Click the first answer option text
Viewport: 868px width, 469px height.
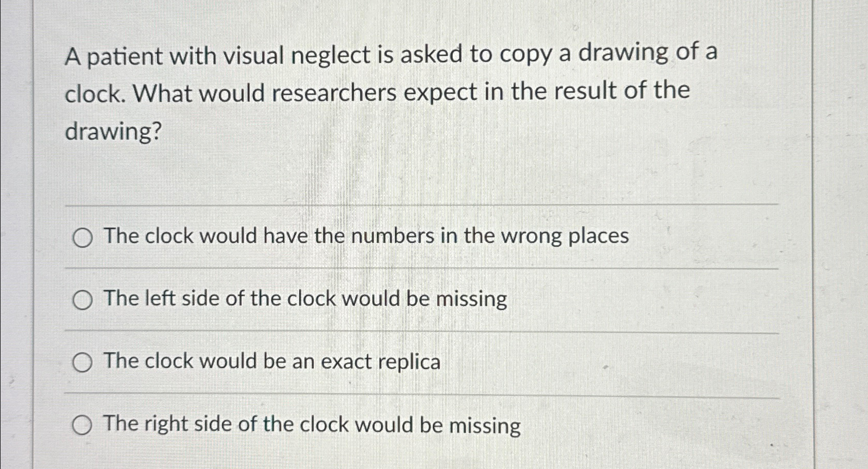tap(366, 236)
